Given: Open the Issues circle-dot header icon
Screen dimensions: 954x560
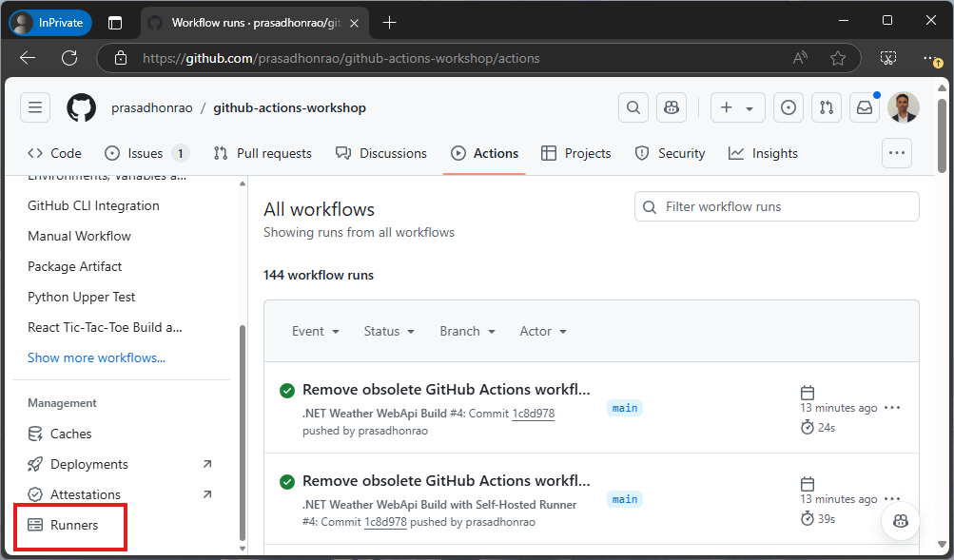Looking at the screenshot, I should [x=789, y=107].
